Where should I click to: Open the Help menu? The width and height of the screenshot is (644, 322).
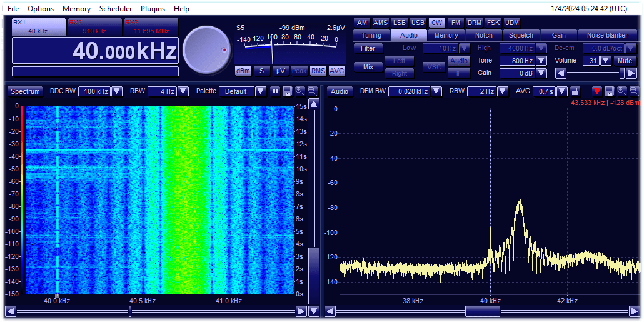tap(181, 9)
